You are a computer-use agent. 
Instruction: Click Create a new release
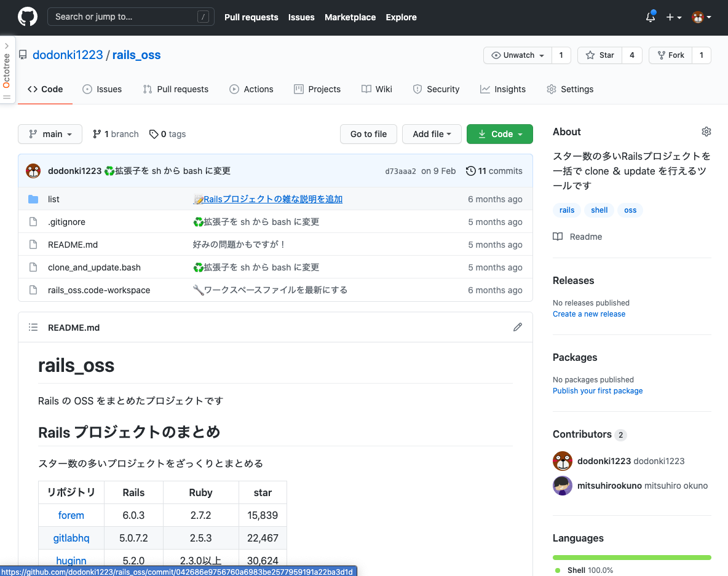coord(588,314)
